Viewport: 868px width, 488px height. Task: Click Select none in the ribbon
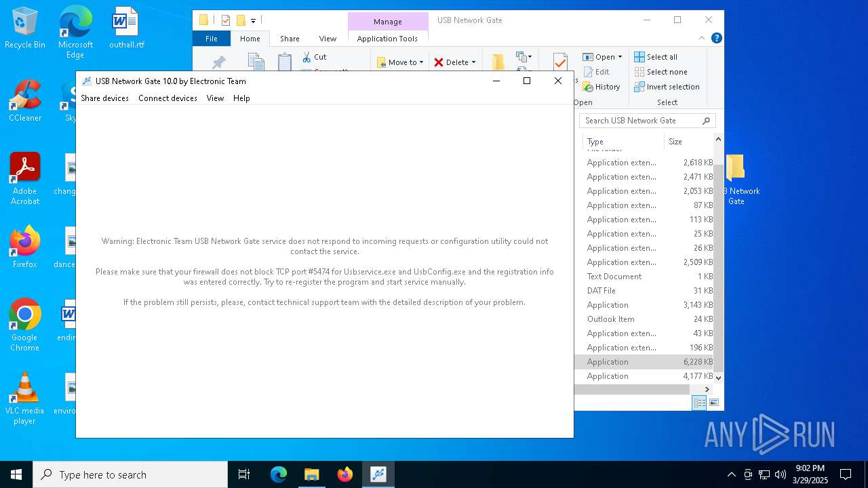click(x=660, y=72)
